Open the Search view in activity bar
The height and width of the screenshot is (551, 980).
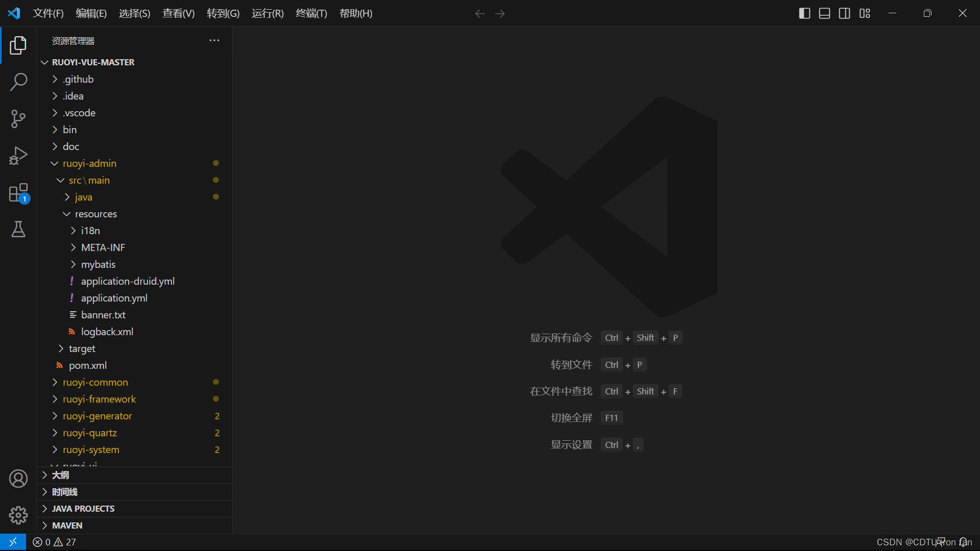18,82
